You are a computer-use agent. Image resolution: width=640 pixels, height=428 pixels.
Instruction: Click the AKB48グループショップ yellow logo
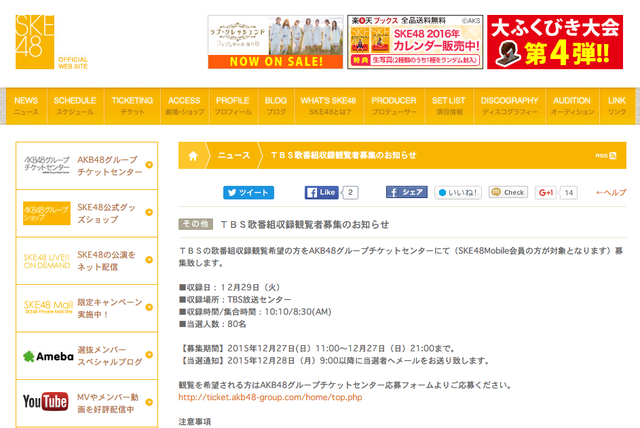[47, 213]
